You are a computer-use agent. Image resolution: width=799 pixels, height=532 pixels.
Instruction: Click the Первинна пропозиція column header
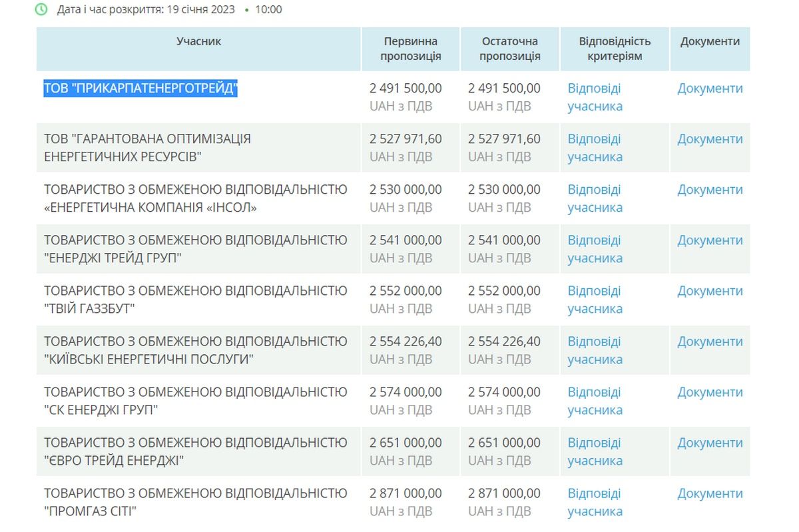[410, 49]
